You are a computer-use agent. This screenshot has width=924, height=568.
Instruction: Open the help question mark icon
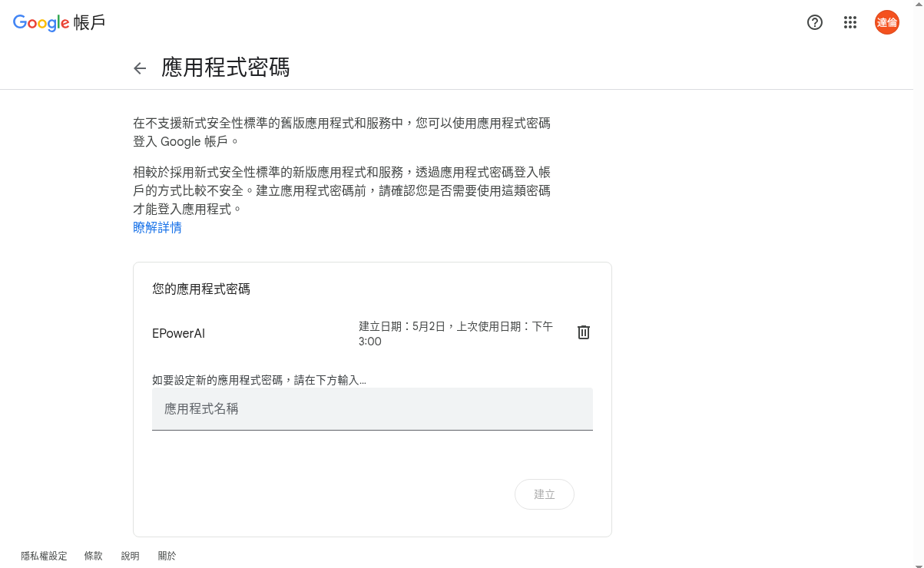pyautogui.click(x=815, y=22)
